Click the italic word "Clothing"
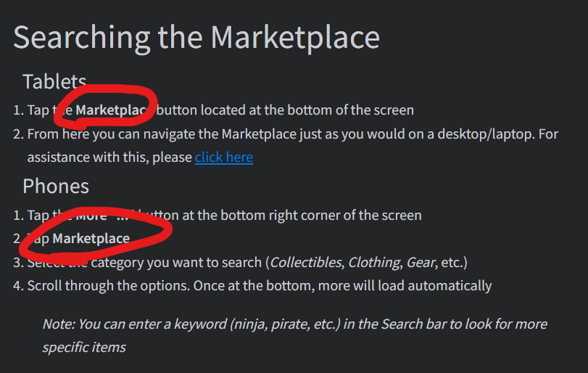588x373 pixels. tap(375, 262)
